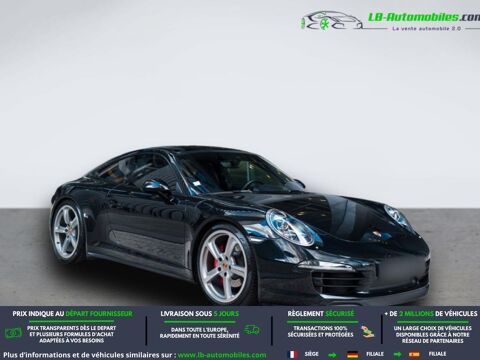
Task: Click the "FILIALE" label after German flag
Action: point(375,354)
